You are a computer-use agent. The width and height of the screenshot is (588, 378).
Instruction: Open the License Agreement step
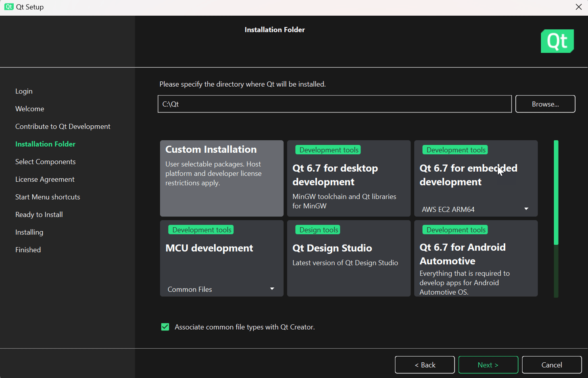[44, 179]
